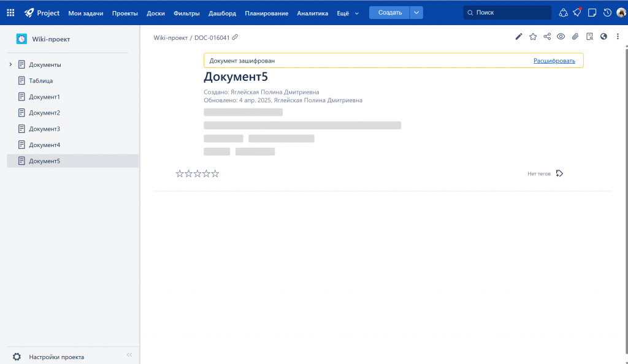The image size is (628, 364).
Task: Open Дашборд menu
Action: (222, 13)
